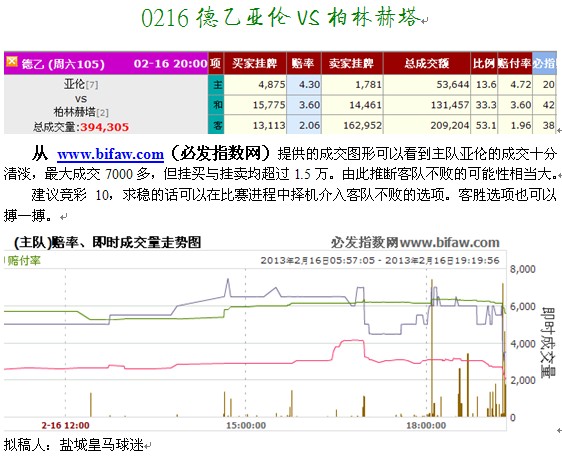Screen dimensions: 562x456
Task: Click the 总成交额 column header
Action: (427, 63)
